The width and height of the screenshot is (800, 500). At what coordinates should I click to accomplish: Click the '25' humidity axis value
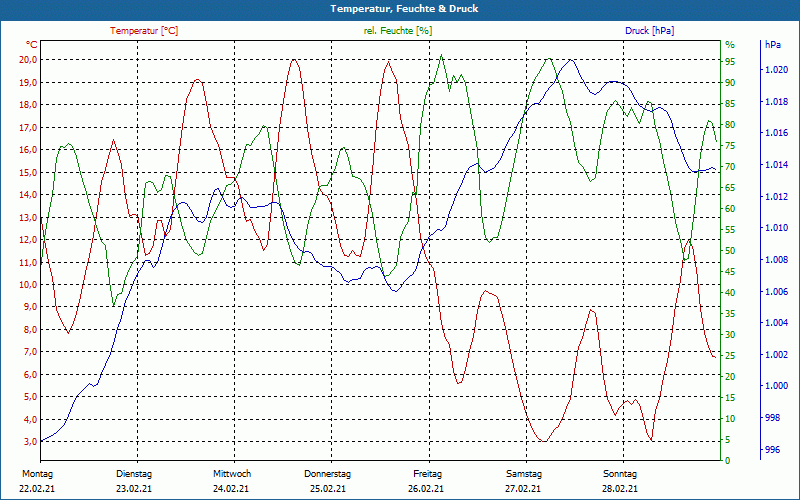(730, 355)
